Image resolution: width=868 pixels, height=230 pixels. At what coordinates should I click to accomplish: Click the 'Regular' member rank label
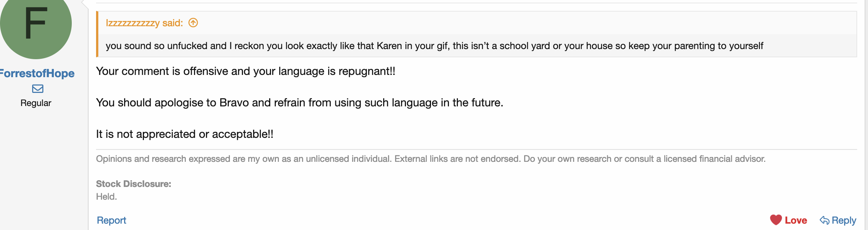coord(36,103)
